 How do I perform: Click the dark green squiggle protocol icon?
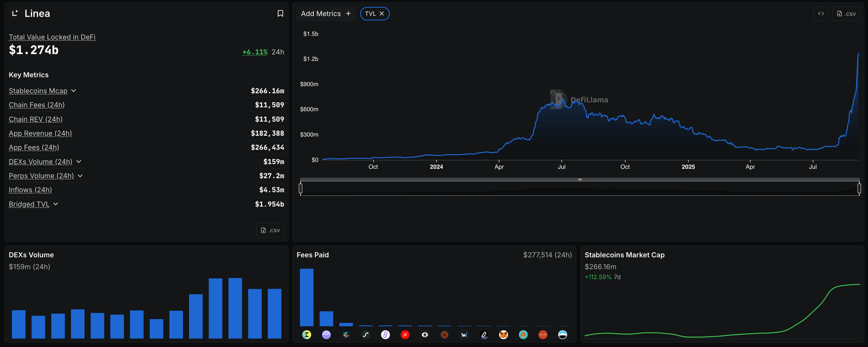pos(366,334)
